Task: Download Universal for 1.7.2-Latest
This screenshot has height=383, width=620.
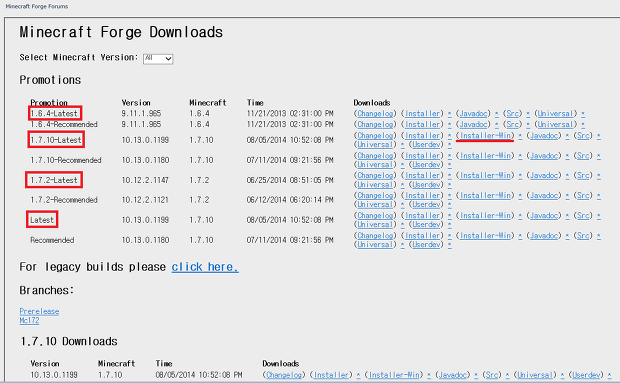Action: coord(375,185)
